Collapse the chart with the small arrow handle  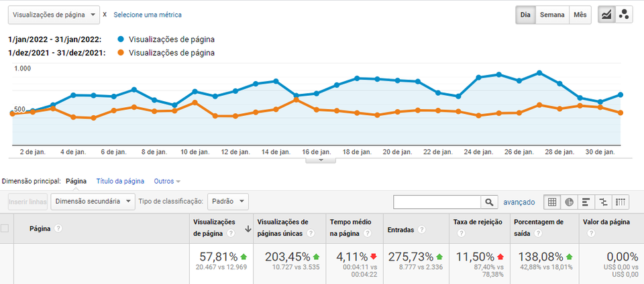(321, 160)
